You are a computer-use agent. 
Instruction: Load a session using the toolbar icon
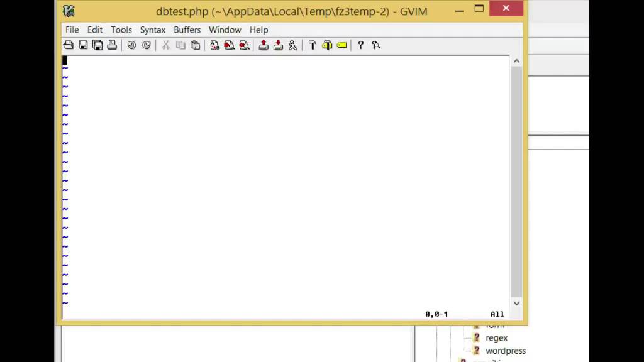[264, 45]
